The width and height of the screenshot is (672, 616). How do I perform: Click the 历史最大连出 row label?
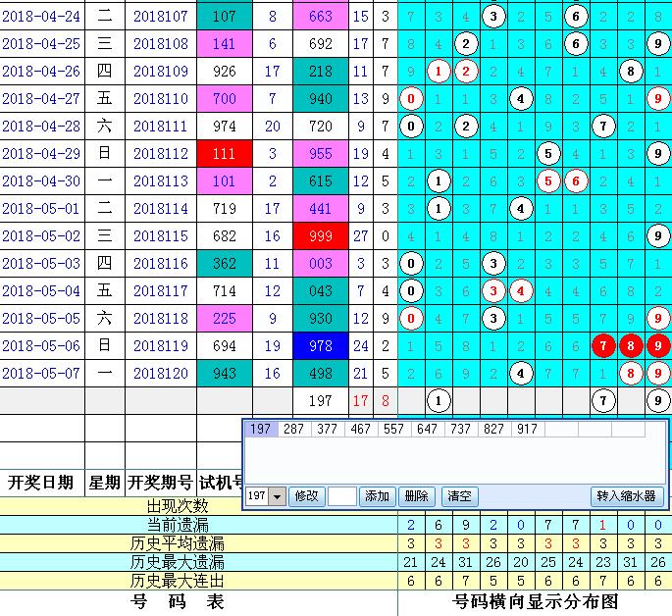(178, 581)
